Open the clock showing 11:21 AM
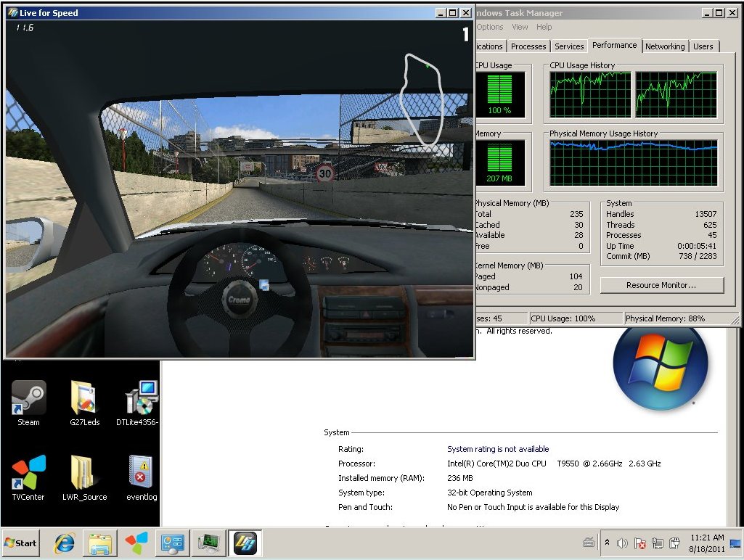Screen dimensions: 744x560 (x=706, y=543)
